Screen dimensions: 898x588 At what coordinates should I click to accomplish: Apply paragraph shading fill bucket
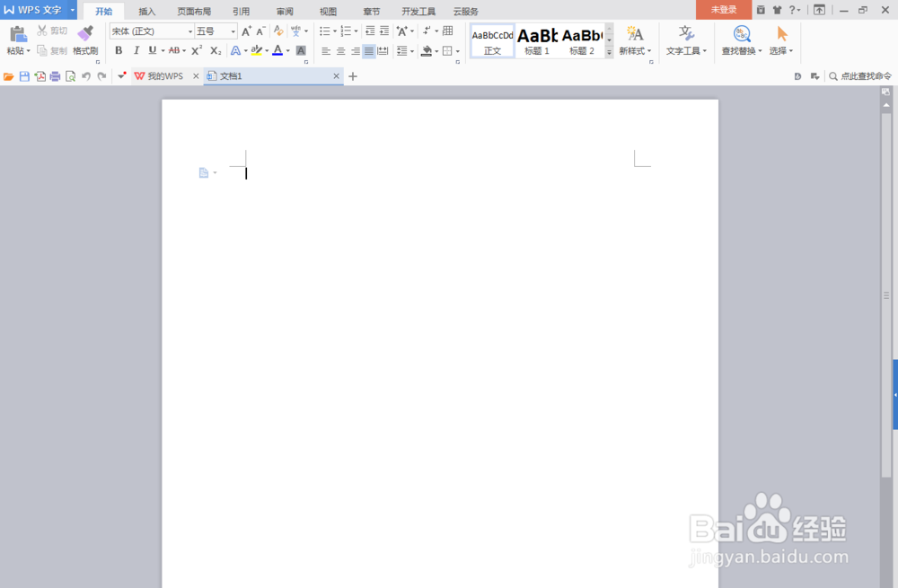coord(427,51)
